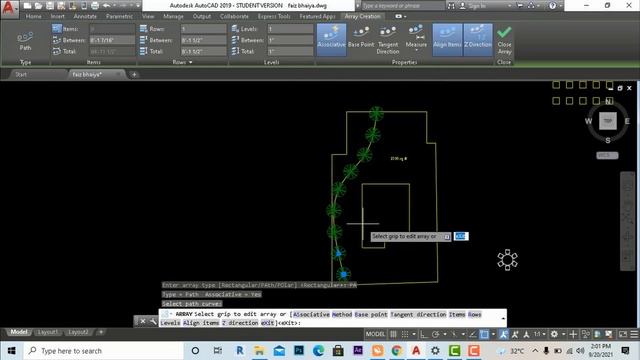Edit the Items Between distance field
This screenshot has width=640, height=360.
[112, 40]
